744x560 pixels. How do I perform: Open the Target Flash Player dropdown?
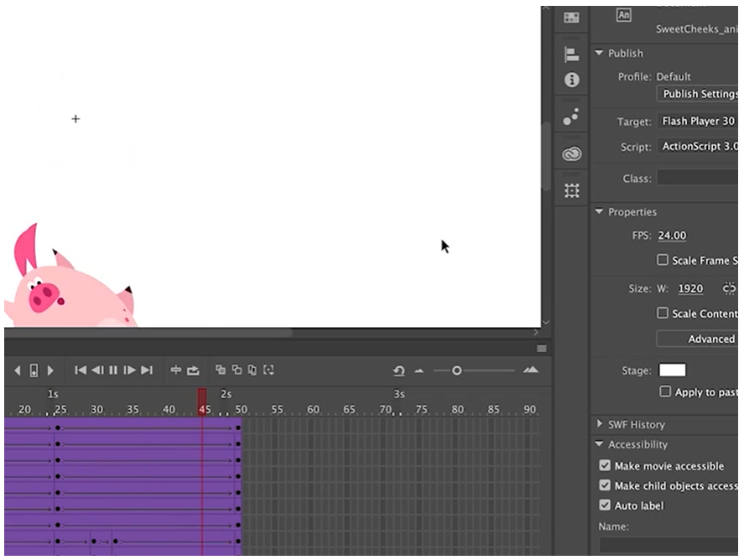point(698,122)
